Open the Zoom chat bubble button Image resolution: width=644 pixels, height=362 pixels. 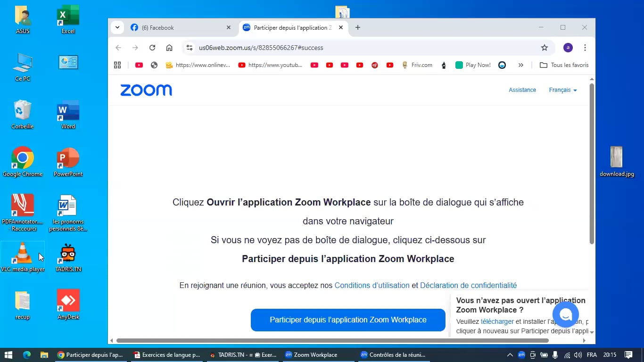coord(566,314)
